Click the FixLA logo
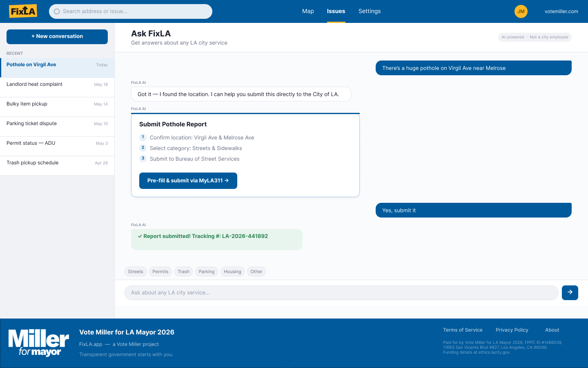Viewport: 588px width, 368px height. tap(23, 11)
